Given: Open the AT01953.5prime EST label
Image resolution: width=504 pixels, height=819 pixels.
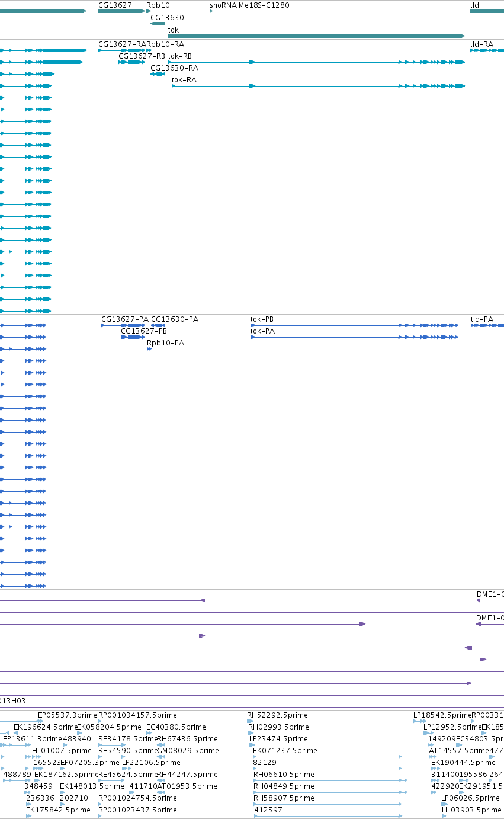Looking at the screenshot, I should tap(187, 786).
